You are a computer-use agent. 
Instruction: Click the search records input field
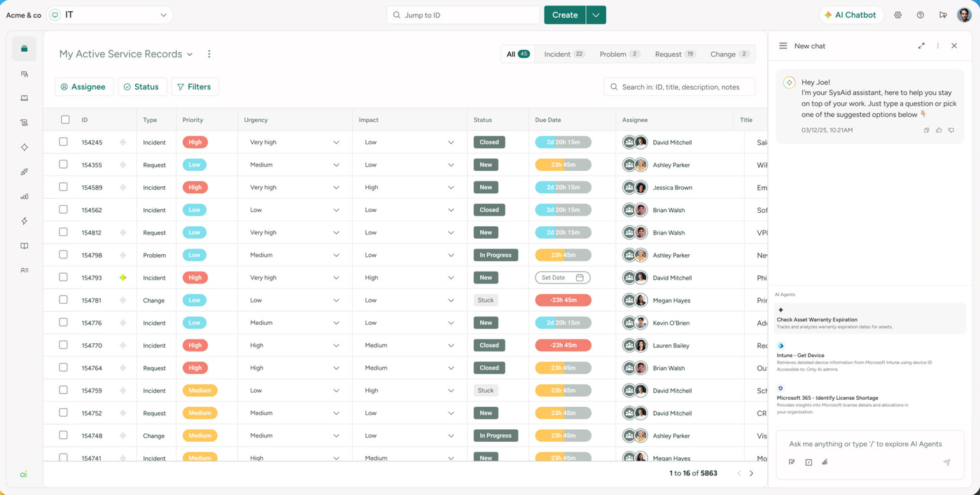[x=680, y=87]
